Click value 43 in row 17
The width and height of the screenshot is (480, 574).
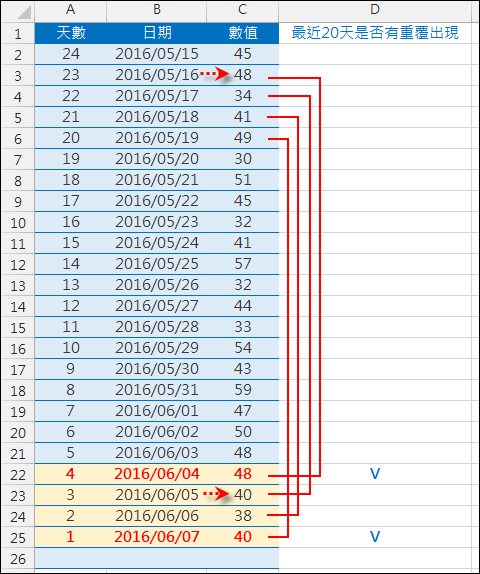243,369
